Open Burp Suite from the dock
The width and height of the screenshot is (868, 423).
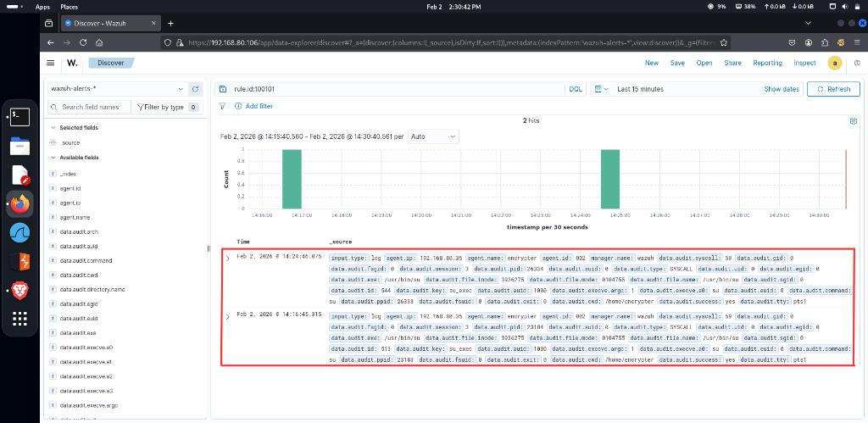20,261
